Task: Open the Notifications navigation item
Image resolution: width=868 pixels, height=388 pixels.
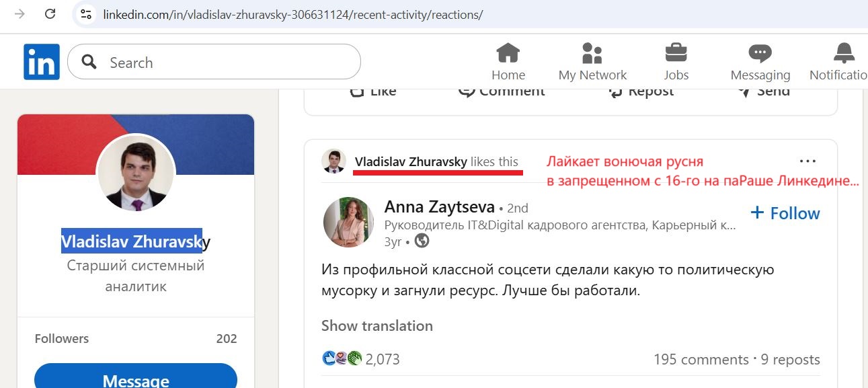Action: [839, 62]
